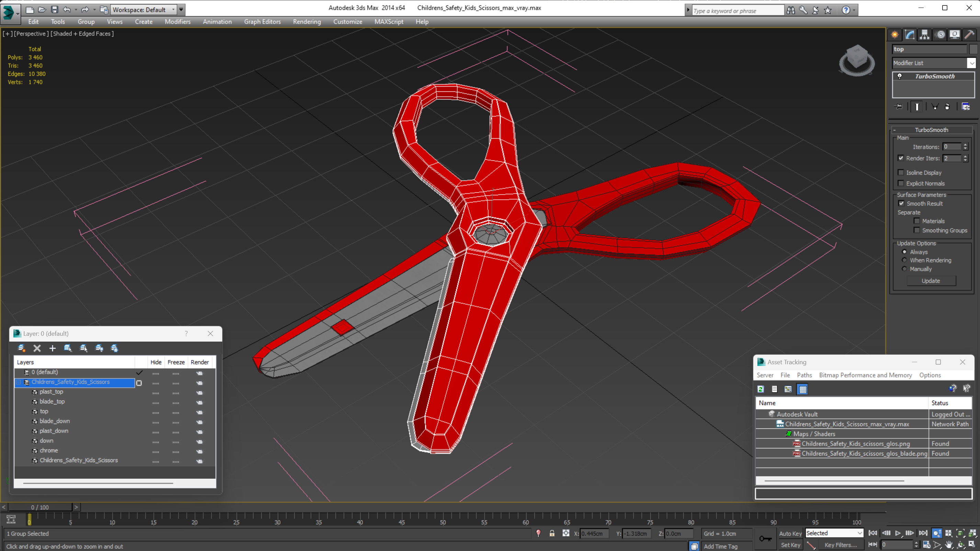Viewport: 980px width, 551px height.
Task: Open Bitmap Performance and Memory menu
Action: [x=865, y=375]
